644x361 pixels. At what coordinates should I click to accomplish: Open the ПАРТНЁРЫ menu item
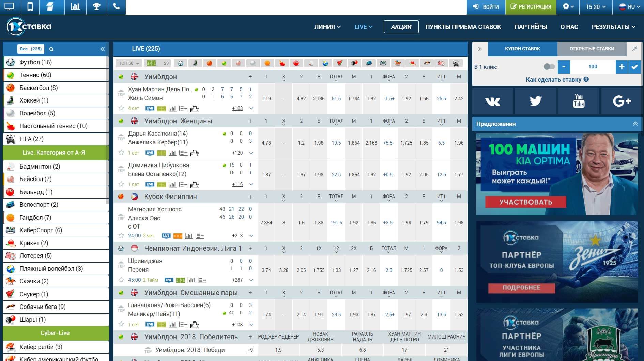tap(531, 27)
